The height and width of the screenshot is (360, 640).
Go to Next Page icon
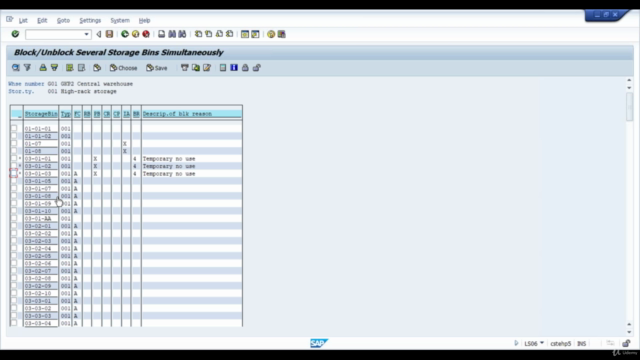pos(219,34)
